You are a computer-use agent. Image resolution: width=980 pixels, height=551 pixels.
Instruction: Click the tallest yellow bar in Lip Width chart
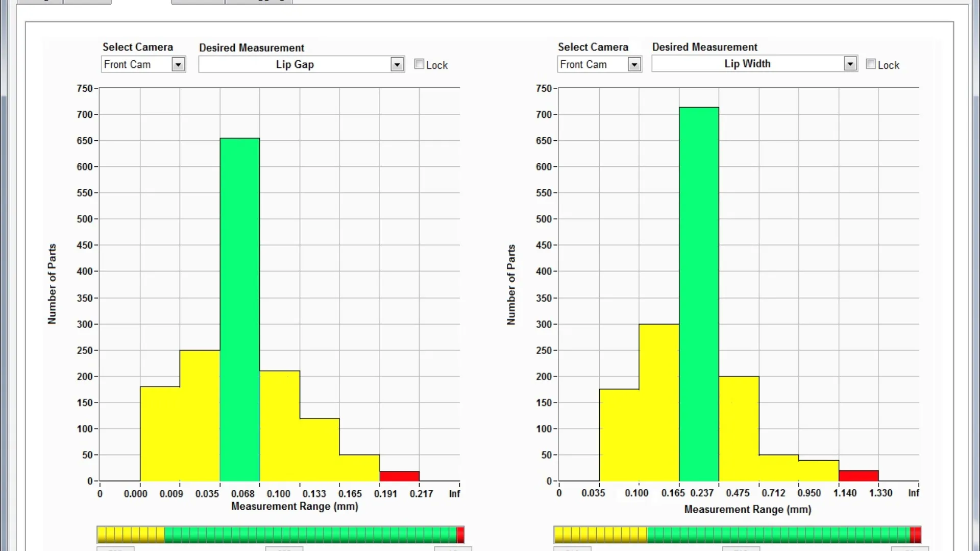tap(658, 402)
